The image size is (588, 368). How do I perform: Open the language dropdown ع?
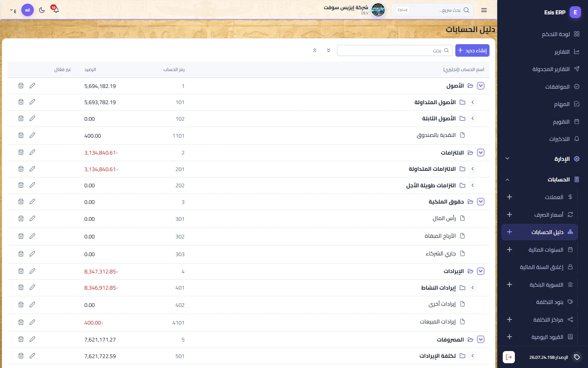[13, 10]
